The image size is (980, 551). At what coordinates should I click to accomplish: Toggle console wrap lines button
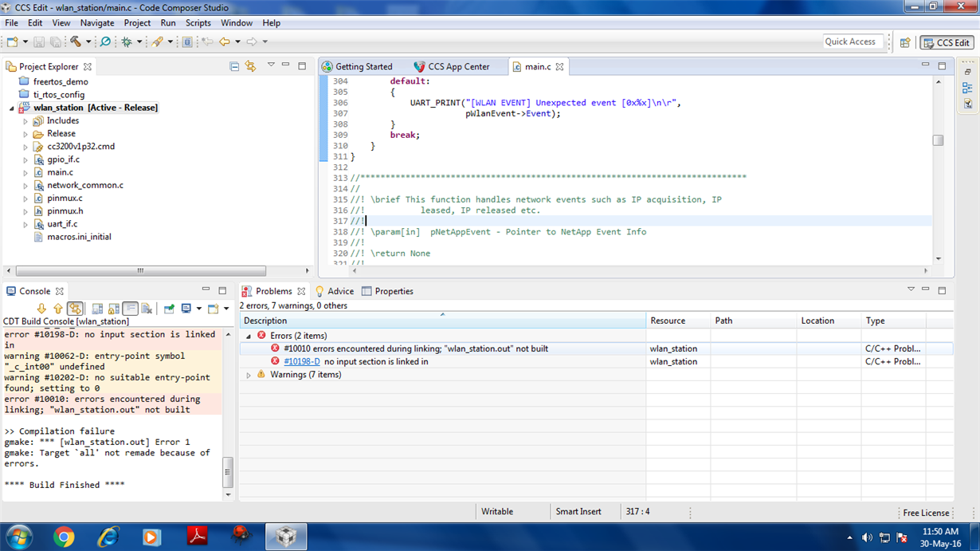(x=130, y=309)
